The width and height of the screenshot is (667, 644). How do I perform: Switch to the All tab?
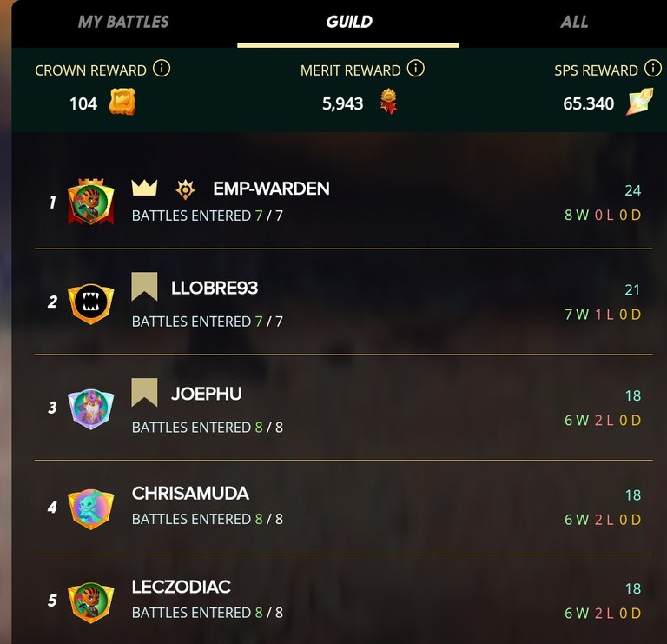coord(574,22)
